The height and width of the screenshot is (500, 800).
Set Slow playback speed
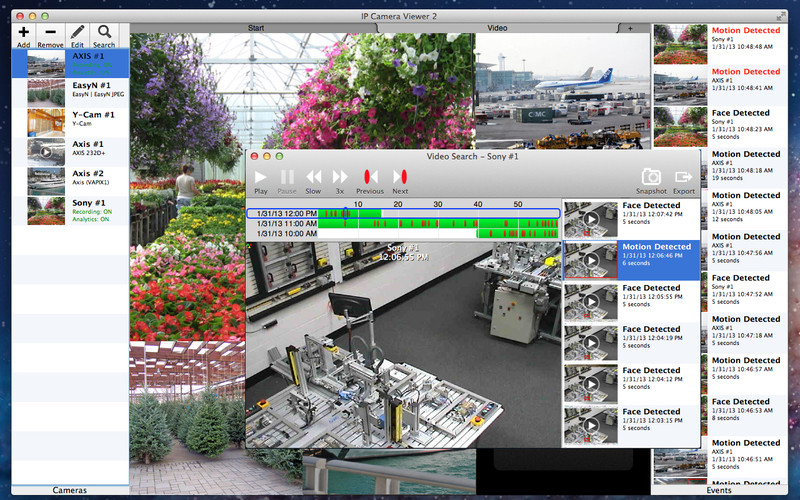[313, 177]
